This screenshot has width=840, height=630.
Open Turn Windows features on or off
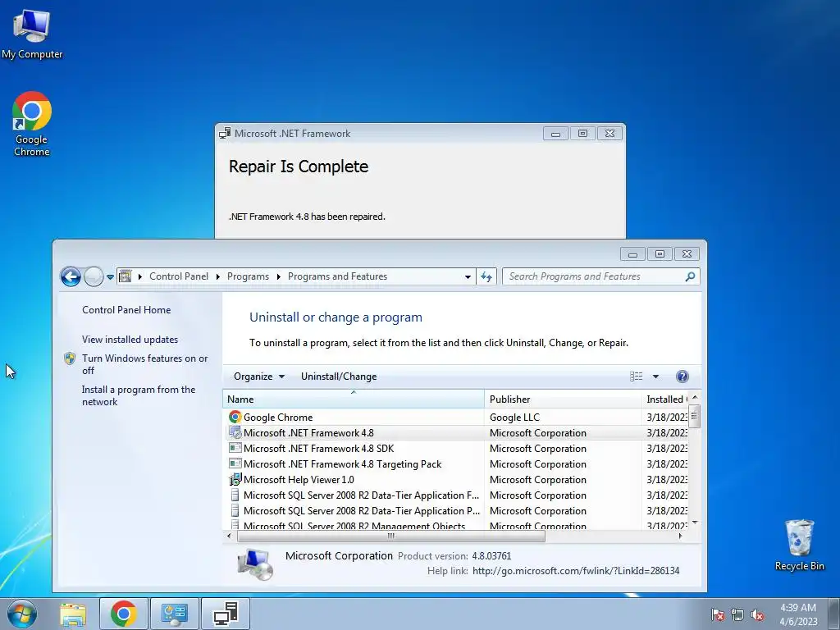(144, 364)
